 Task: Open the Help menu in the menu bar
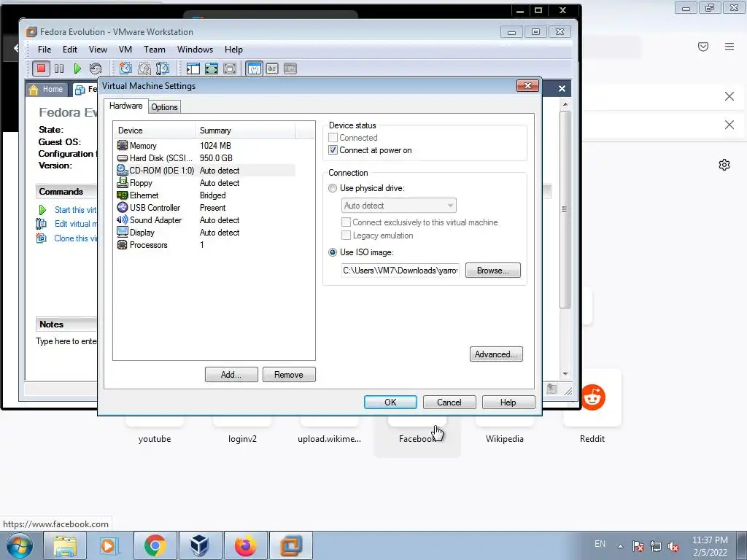(x=233, y=50)
